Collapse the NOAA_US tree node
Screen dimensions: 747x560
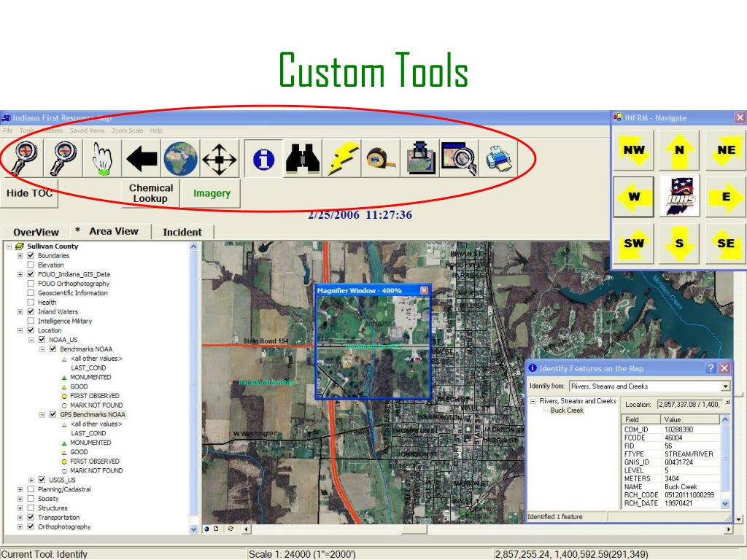click(x=31, y=340)
